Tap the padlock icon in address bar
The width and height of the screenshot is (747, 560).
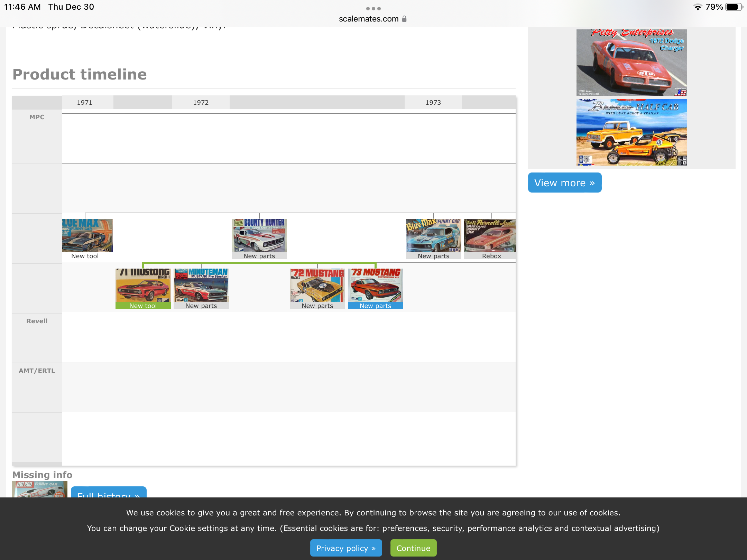[404, 19]
